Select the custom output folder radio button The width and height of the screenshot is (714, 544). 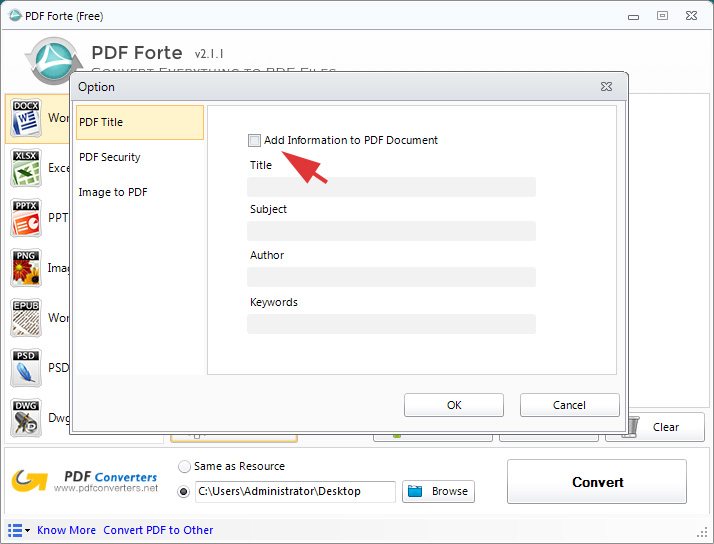(x=184, y=492)
